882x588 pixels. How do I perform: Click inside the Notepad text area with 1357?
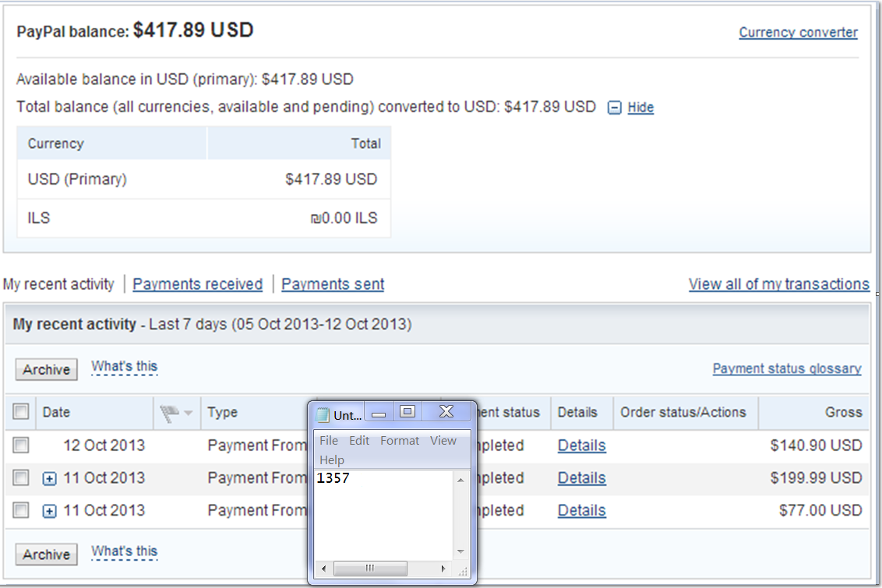point(383,515)
